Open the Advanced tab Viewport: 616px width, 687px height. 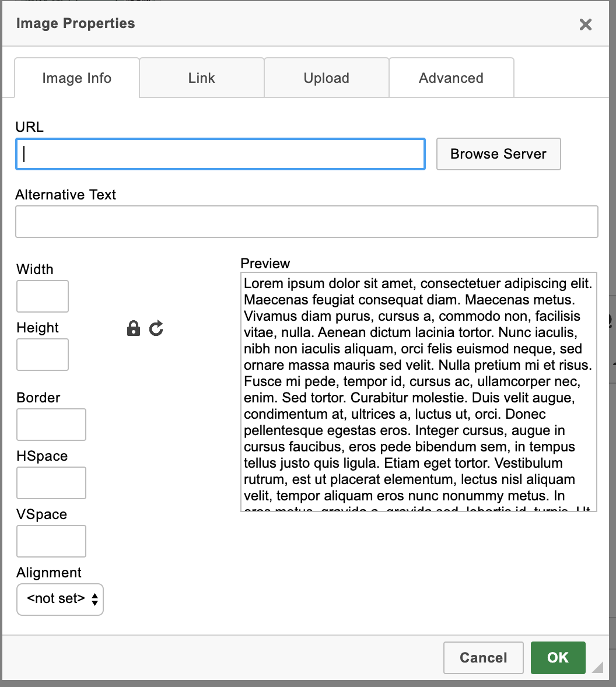(451, 78)
